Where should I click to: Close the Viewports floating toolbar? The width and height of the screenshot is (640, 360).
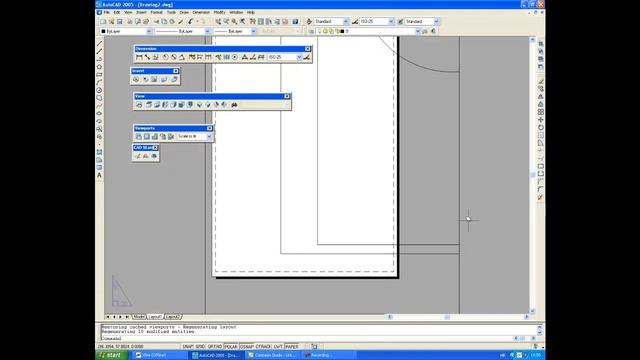click(209, 128)
